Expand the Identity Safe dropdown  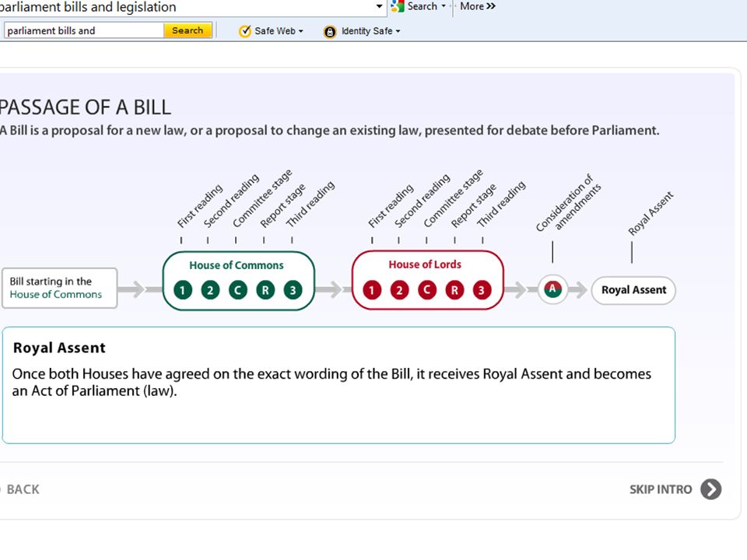(x=398, y=31)
